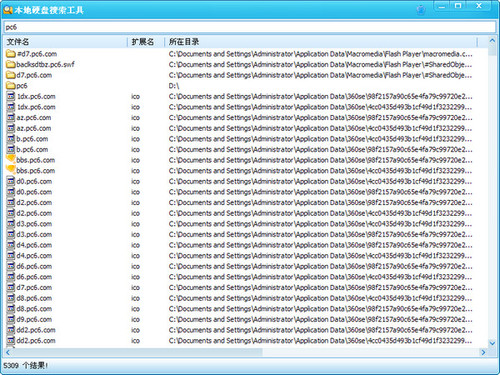Click the search tool app icon in title bar

point(8,10)
